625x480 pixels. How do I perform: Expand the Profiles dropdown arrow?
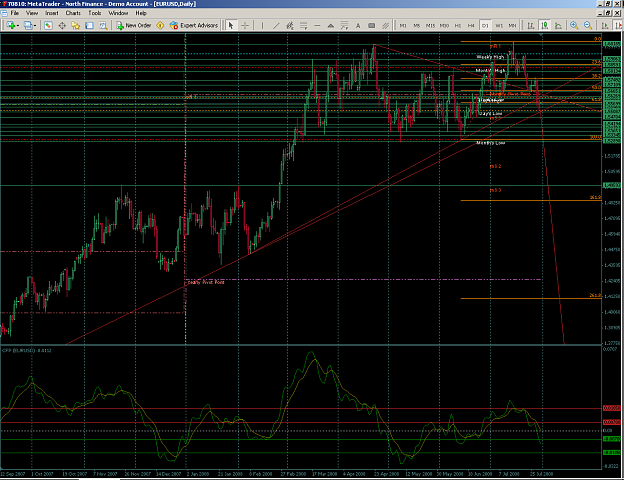[35, 26]
